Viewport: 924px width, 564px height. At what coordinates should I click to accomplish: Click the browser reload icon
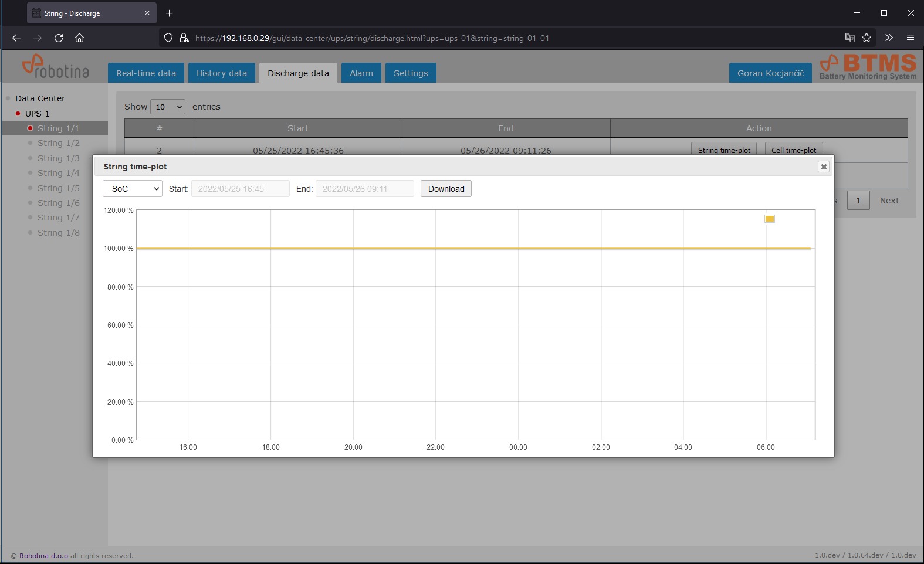click(x=59, y=38)
